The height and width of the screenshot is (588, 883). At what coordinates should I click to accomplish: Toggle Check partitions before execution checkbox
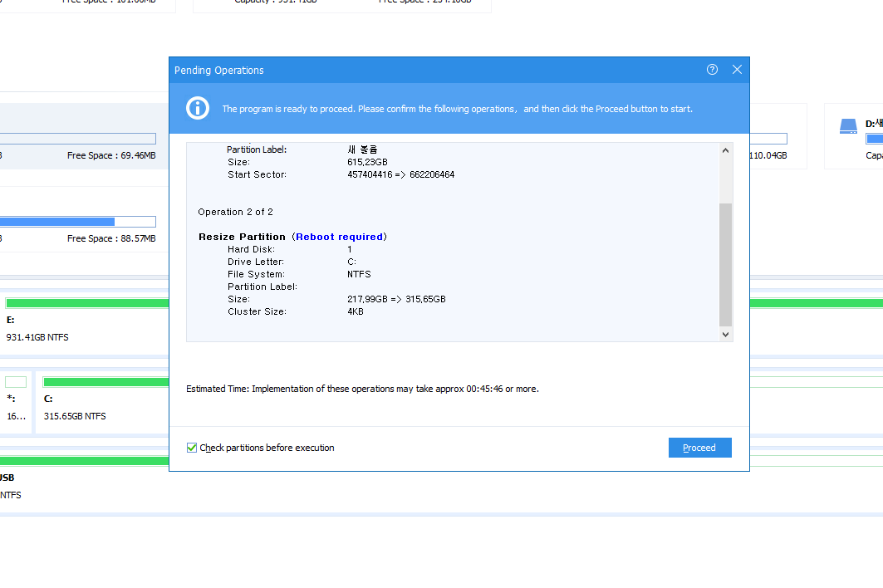(x=191, y=448)
